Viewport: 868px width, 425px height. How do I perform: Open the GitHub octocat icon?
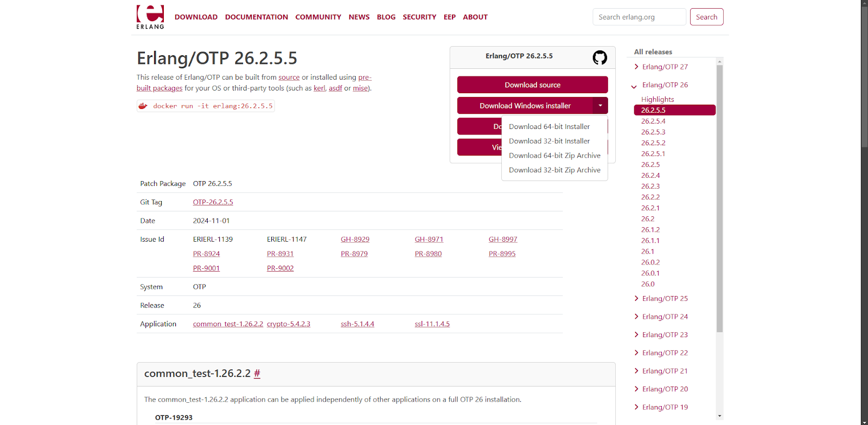coord(599,57)
